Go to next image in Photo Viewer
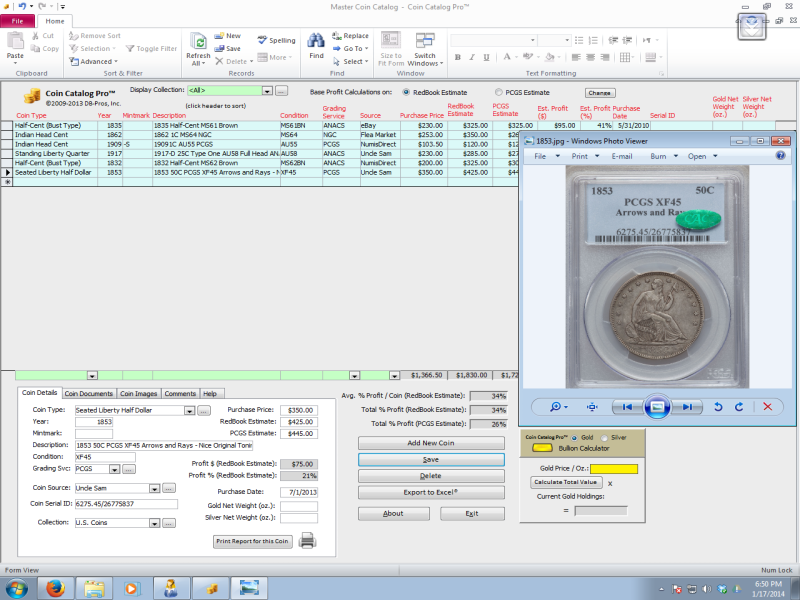The image size is (800, 600). point(687,407)
